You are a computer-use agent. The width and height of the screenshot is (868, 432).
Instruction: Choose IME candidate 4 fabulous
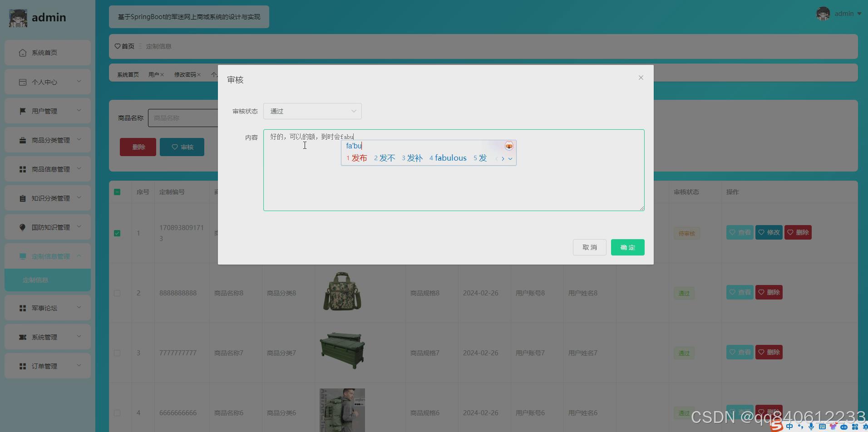(x=448, y=158)
